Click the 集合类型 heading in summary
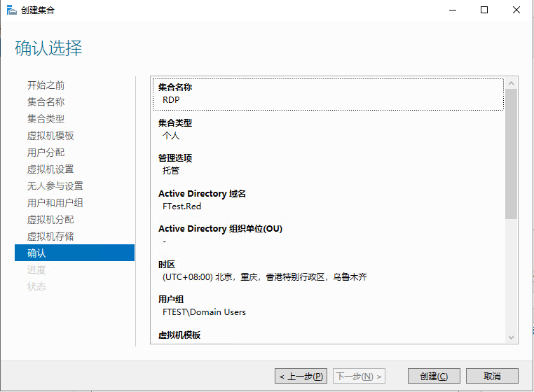Screen dimensions: 534x392 [x=175, y=122]
